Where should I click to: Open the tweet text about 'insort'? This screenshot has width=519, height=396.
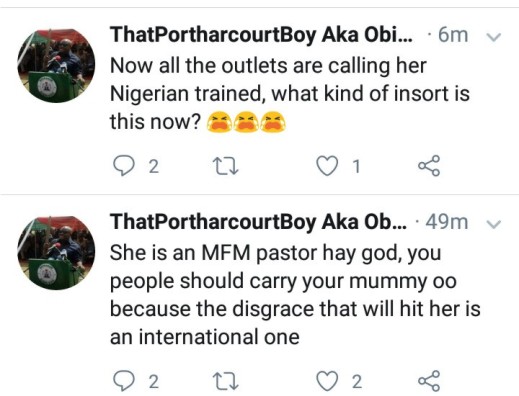[x=290, y=93]
